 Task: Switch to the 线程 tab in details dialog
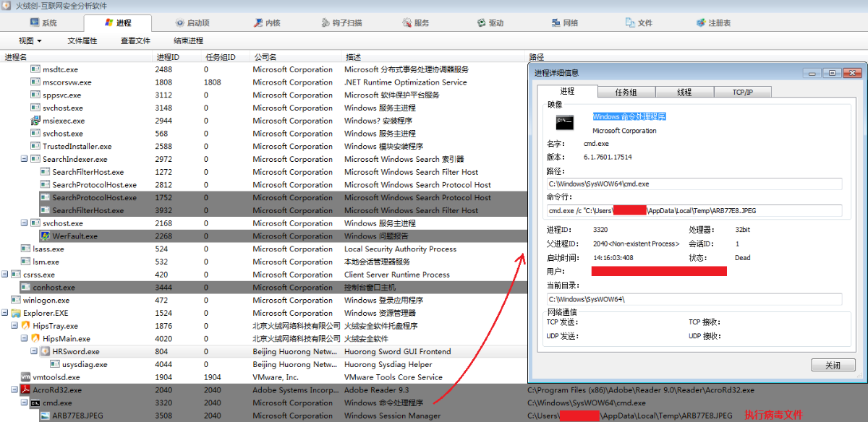click(684, 92)
